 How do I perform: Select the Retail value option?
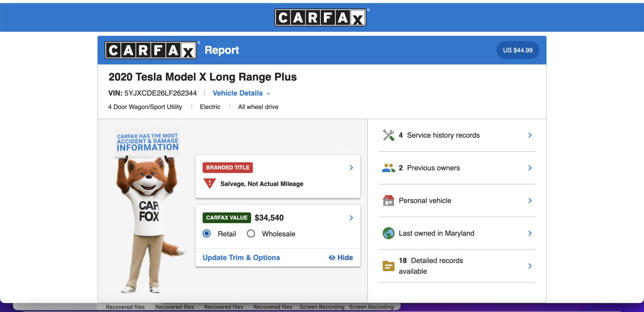207,234
